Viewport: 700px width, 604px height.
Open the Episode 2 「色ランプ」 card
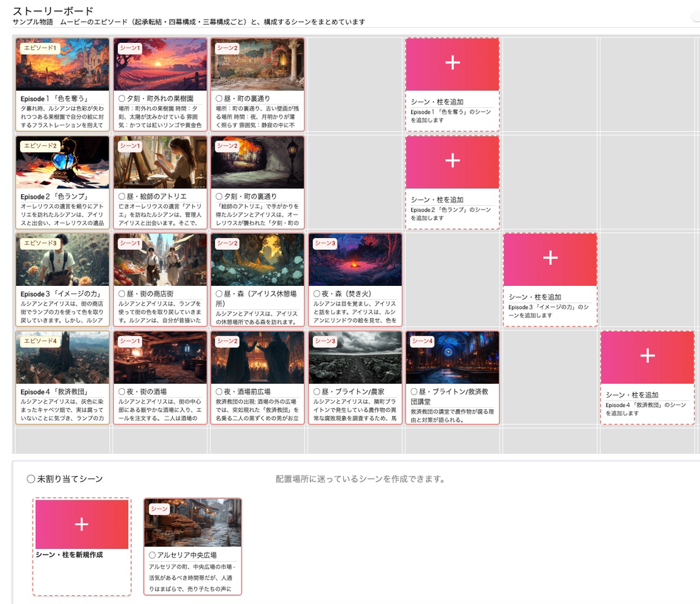click(x=62, y=197)
